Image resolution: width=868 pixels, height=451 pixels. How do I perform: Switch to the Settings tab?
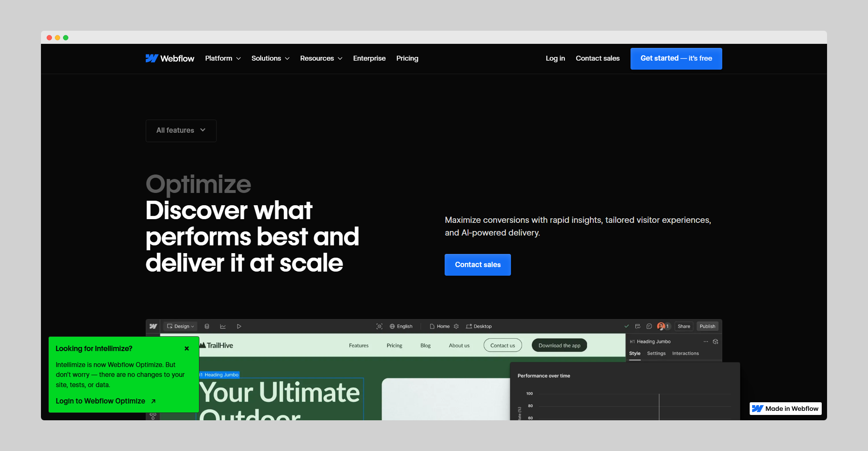(x=656, y=354)
